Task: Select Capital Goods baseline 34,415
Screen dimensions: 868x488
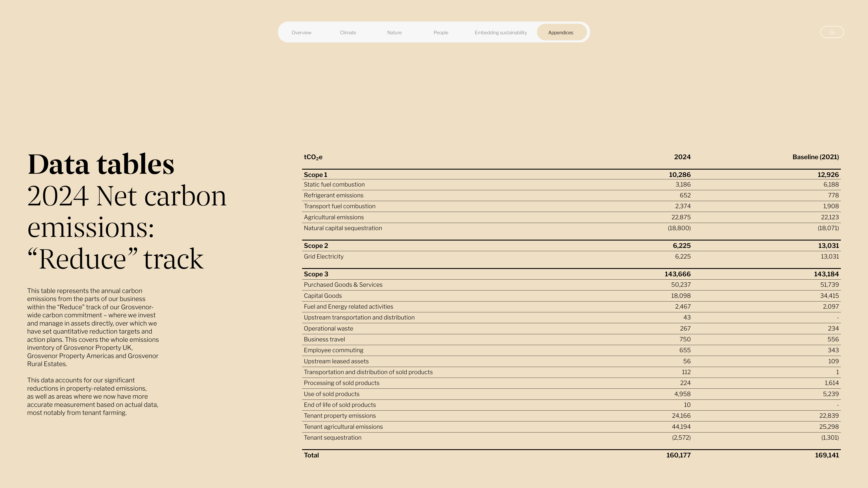Action: pos(829,296)
